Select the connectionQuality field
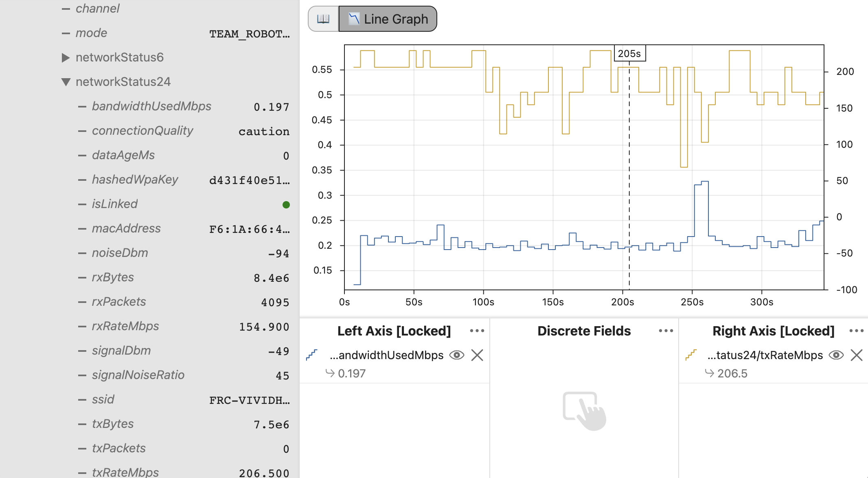Viewport: 868px width, 478px height. tap(142, 131)
